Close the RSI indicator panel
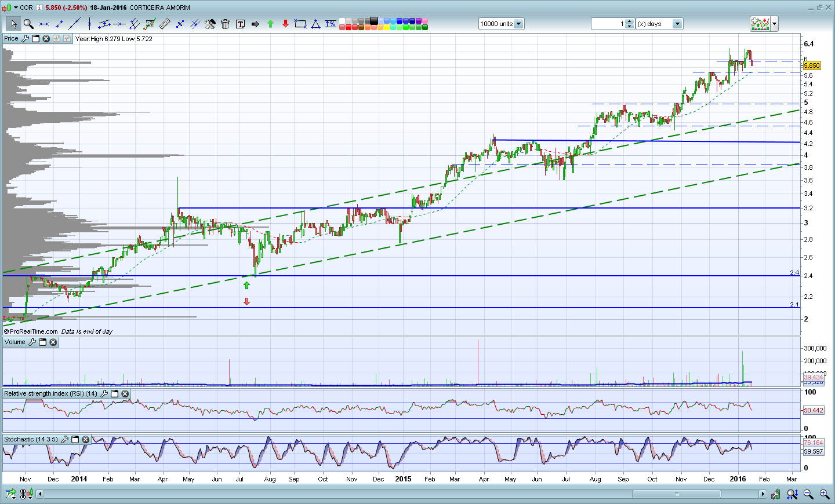The image size is (835, 504). pos(125,393)
